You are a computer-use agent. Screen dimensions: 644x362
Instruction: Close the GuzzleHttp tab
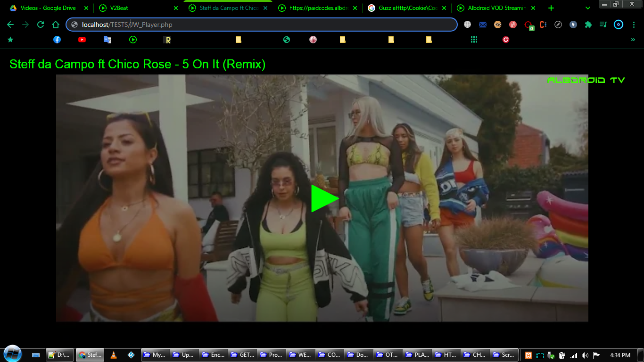[445, 8]
